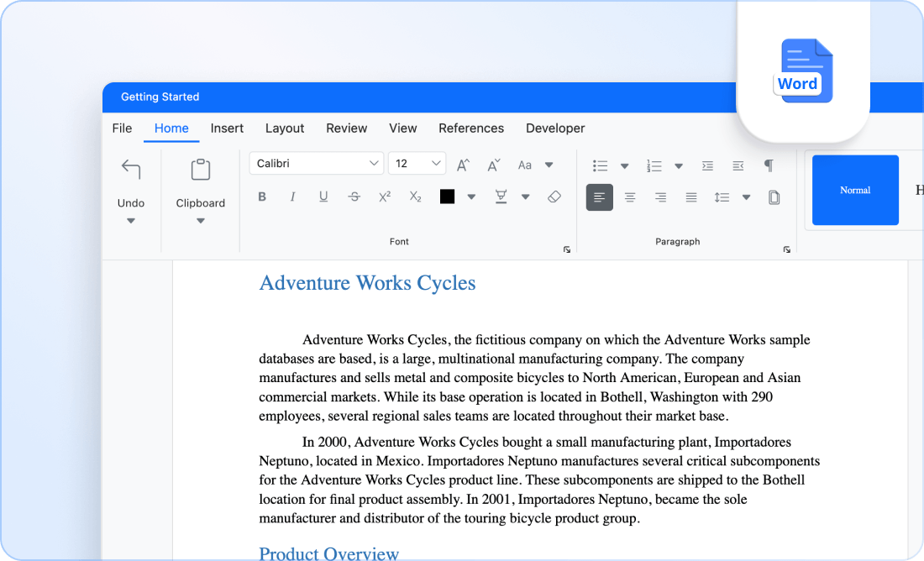
Task: Clear formatting with the eraser icon
Action: pyautogui.click(x=554, y=197)
